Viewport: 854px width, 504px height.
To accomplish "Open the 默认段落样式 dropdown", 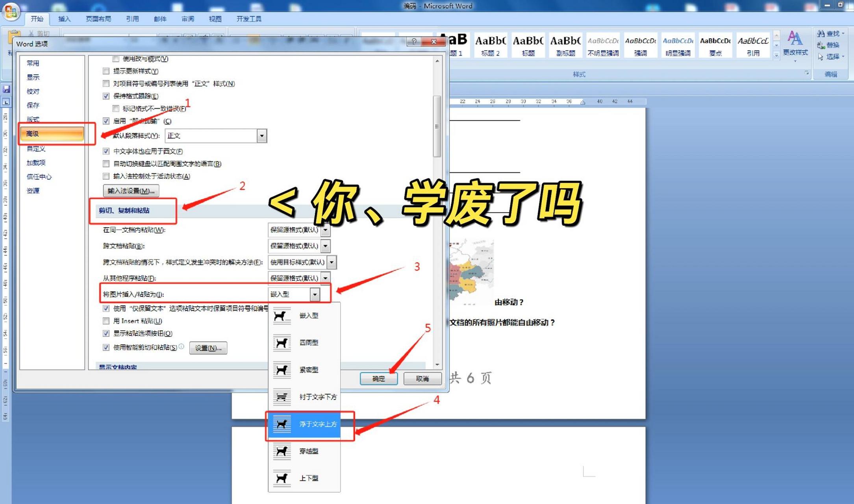I will (262, 135).
